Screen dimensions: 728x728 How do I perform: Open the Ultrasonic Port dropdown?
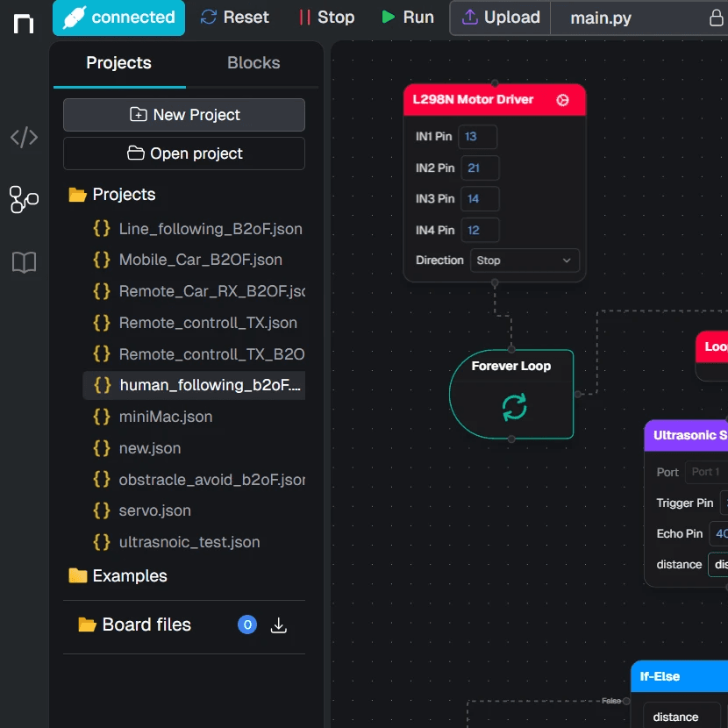pos(707,472)
